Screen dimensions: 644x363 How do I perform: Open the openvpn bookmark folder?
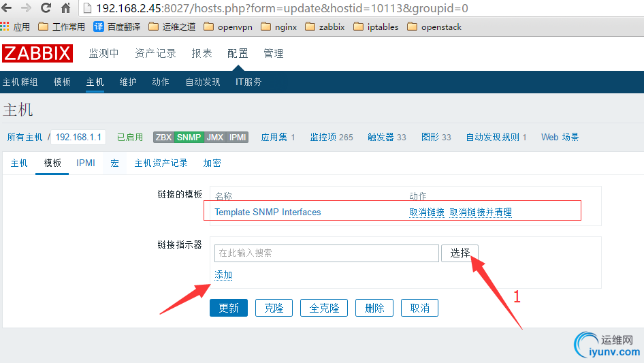228,27
